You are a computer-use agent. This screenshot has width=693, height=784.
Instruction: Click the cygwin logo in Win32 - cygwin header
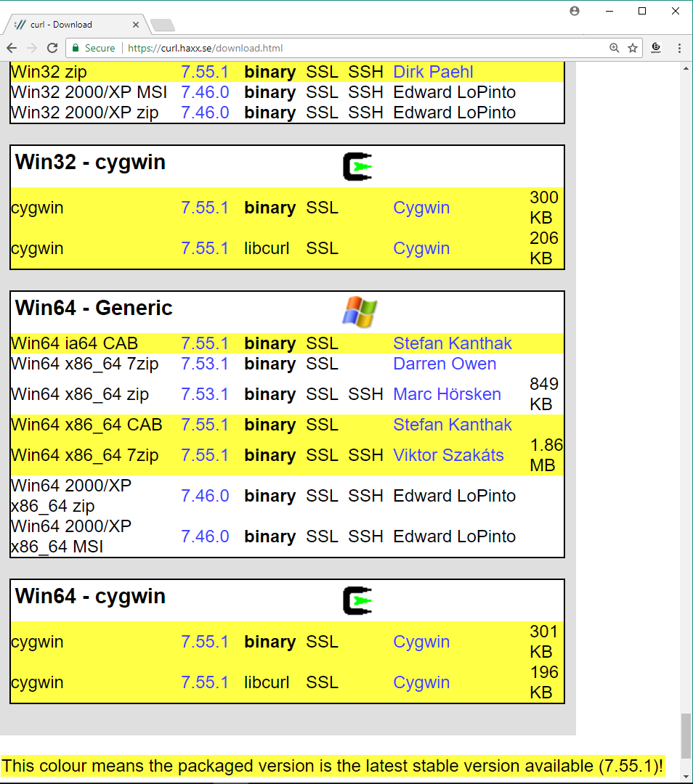click(357, 166)
